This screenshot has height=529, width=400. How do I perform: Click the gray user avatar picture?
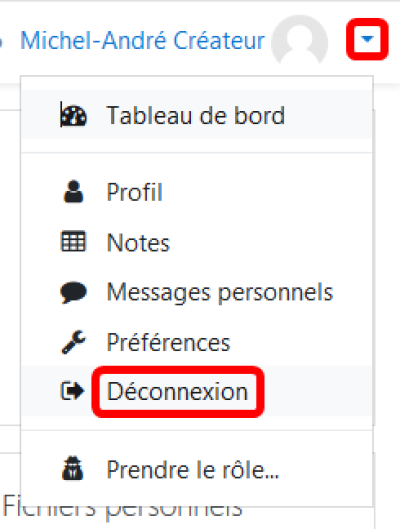(x=299, y=40)
